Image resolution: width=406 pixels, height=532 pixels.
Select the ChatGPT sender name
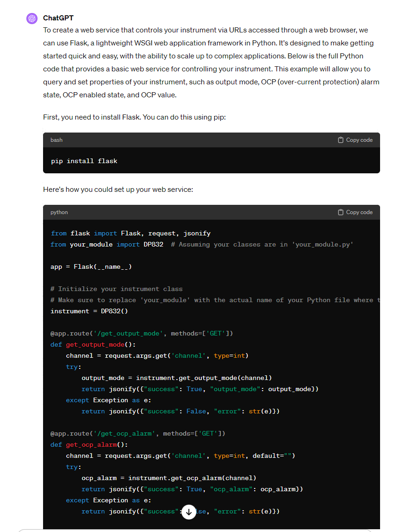58,18
